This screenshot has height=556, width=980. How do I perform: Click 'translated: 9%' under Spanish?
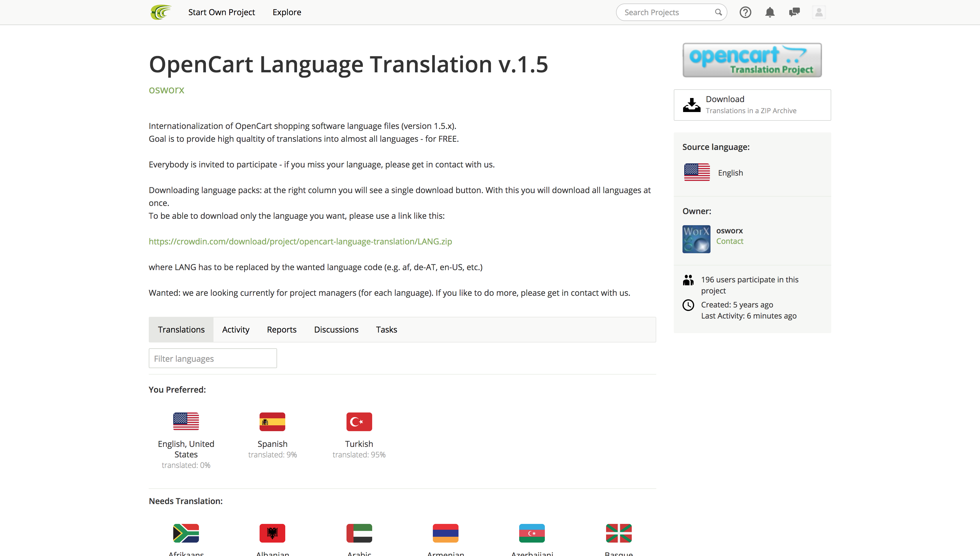click(x=272, y=454)
